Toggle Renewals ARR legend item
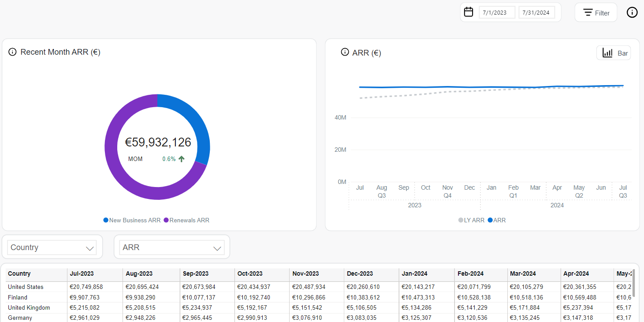The image size is (644, 322). click(186, 220)
